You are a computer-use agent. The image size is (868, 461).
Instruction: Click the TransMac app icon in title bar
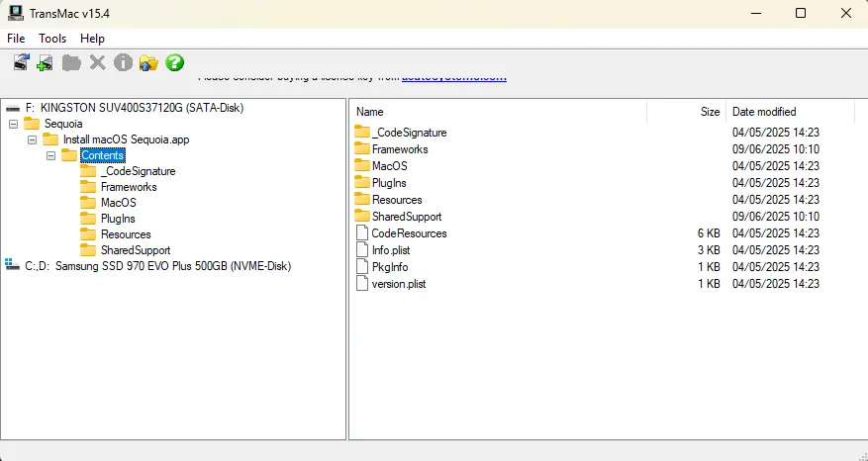16,13
